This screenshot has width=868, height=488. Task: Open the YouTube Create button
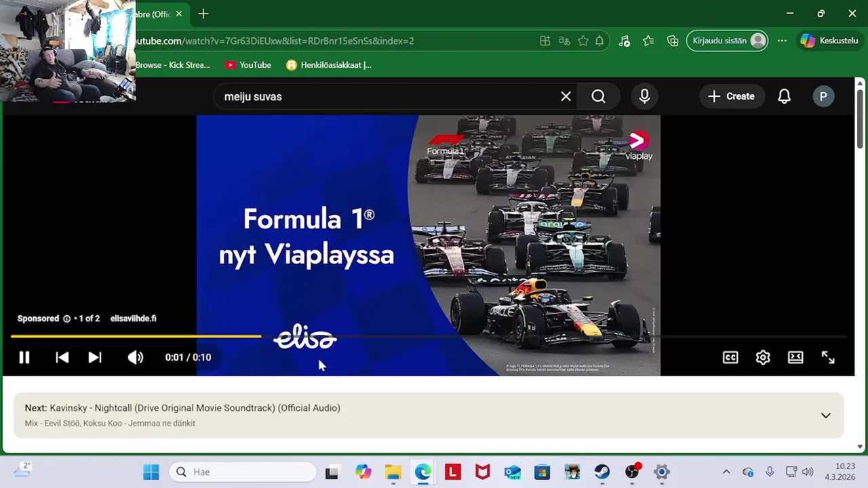click(731, 96)
